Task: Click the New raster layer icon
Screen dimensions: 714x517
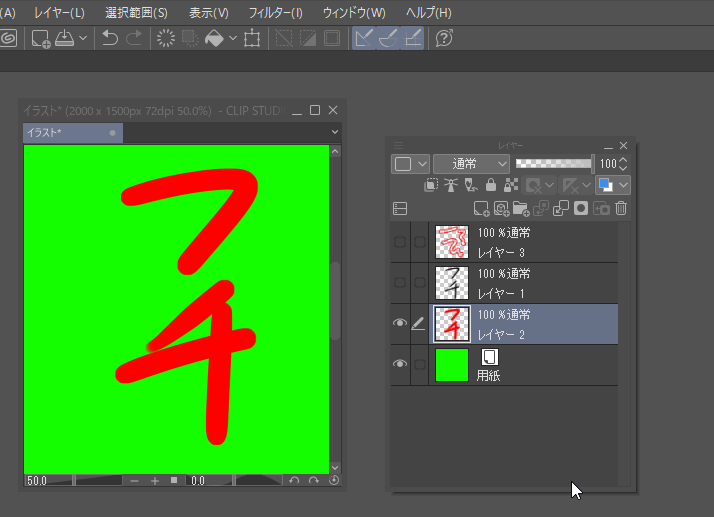Action: pyautogui.click(x=481, y=209)
